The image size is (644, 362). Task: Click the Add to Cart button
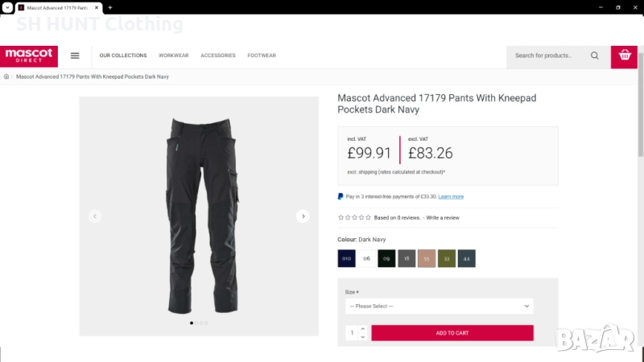pyautogui.click(x=452, y=333)
